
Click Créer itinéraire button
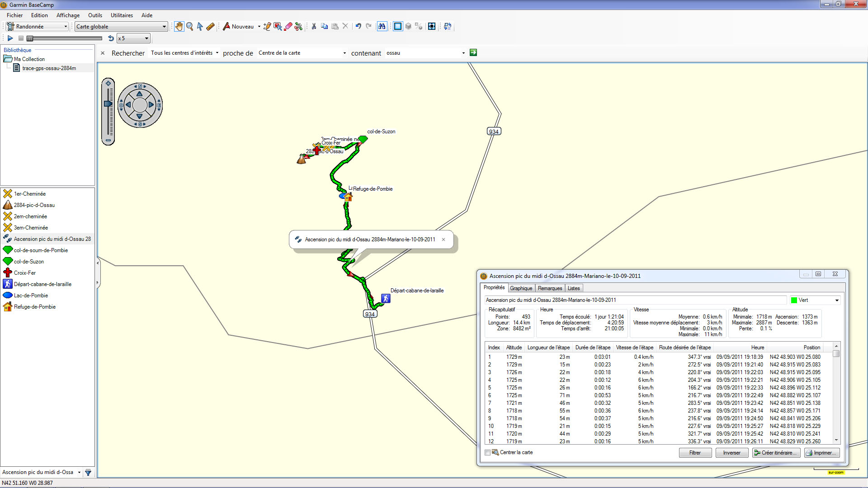pos(777,453)
